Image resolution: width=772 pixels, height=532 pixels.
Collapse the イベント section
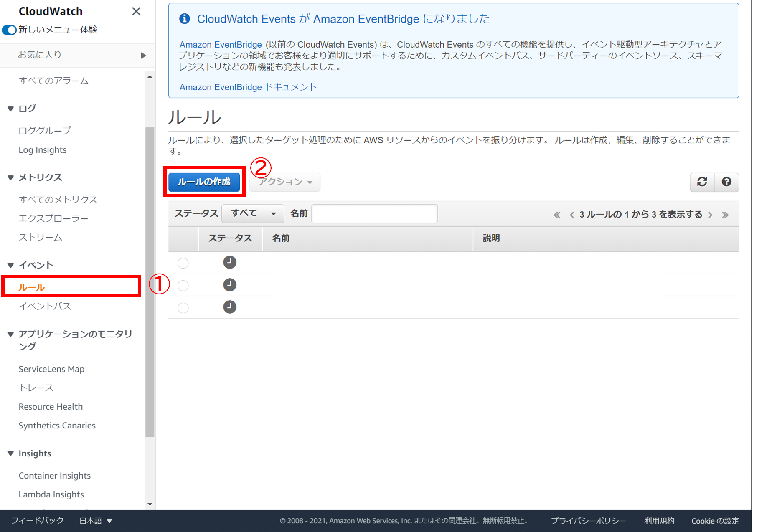[x=11, y=265]
